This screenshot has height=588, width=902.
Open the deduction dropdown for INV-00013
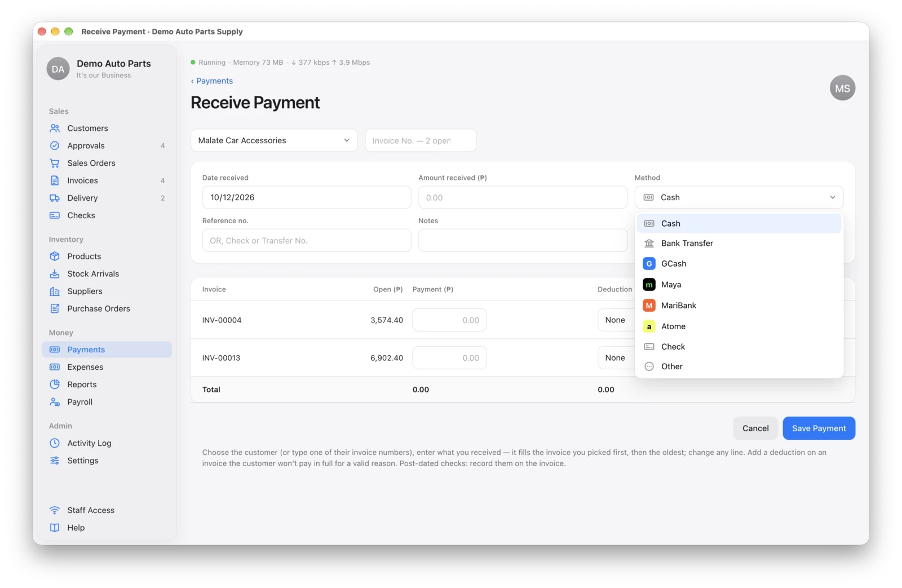coord(616,358)
